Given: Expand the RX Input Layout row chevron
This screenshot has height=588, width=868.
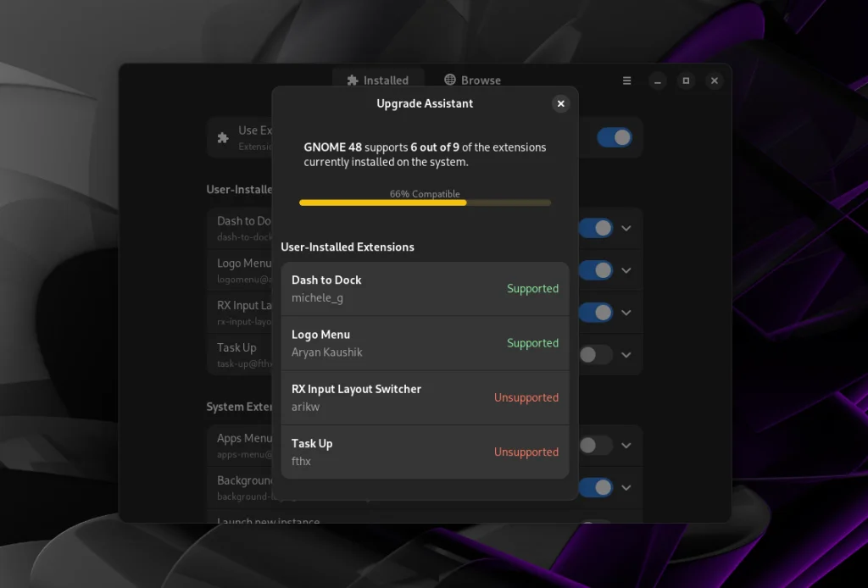Looking at the screenshot, I should [626, 313].
